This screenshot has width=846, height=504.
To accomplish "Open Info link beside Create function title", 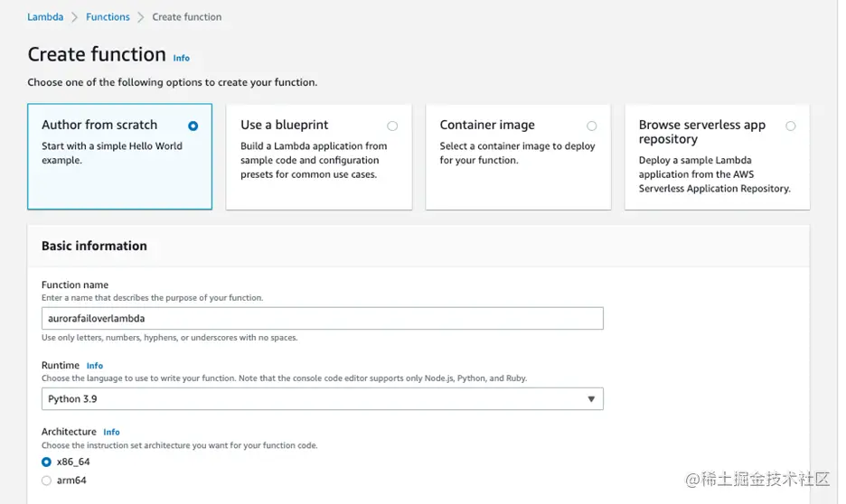I will coord(182,58).
